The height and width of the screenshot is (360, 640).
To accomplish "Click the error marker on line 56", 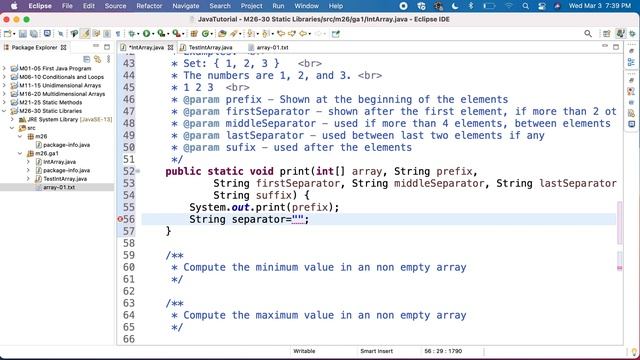I will coord(120,219).
